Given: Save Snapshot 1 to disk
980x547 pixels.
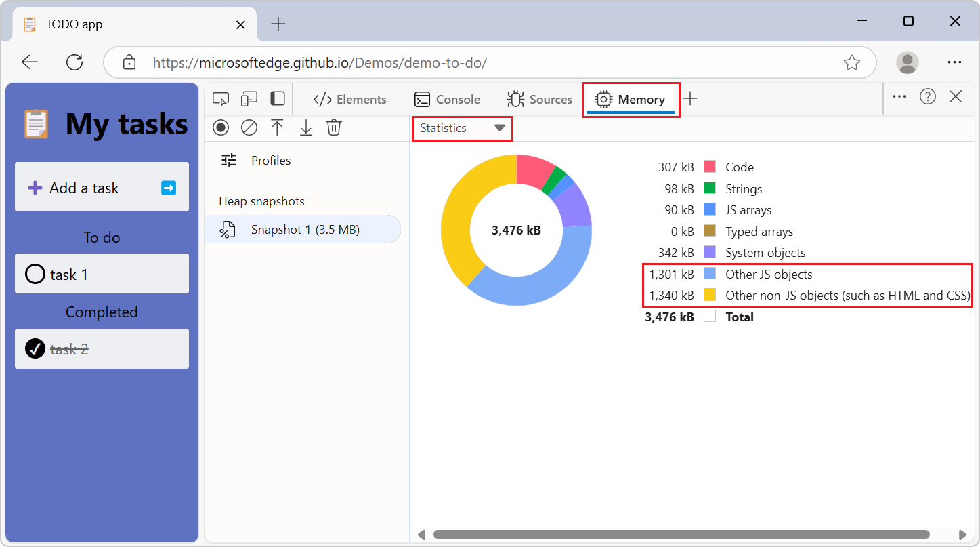Looking at the screenshot, I should [305, 127].
